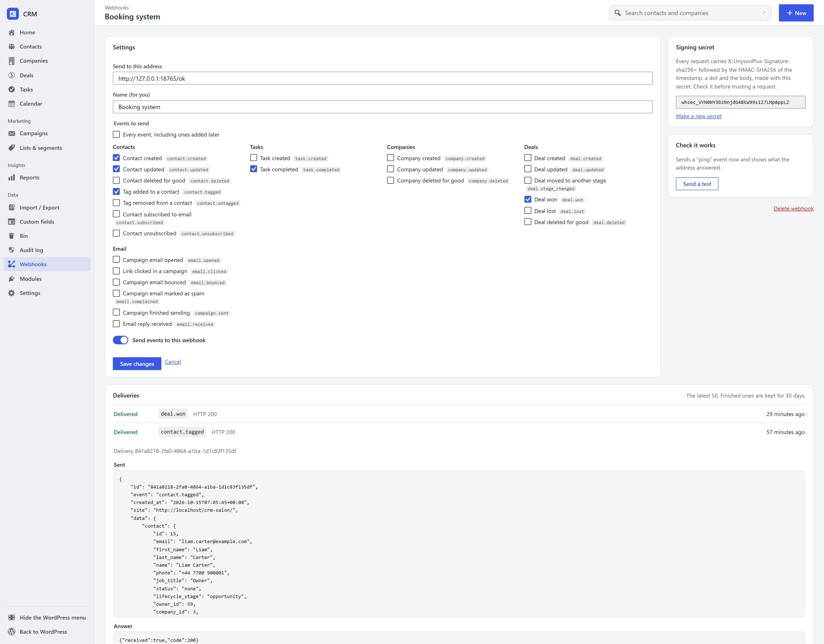Viewport: 824px width, 644px height.
Task: Open Companies via its building icon
Action: tap(12, 61)
